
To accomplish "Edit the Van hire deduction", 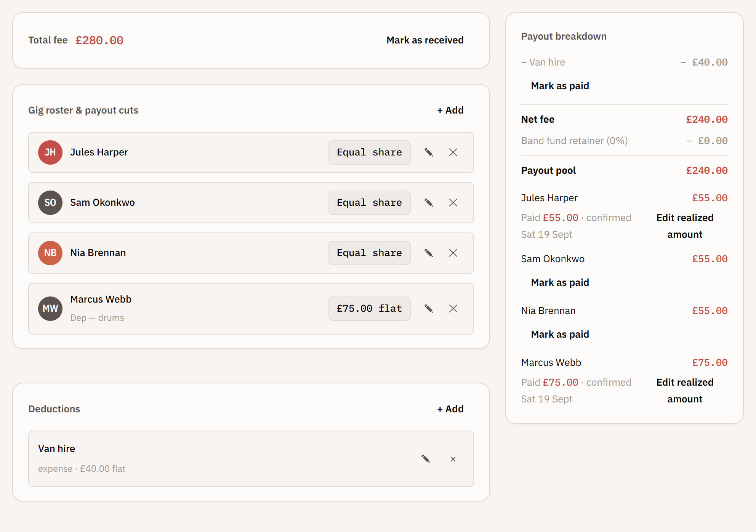I will pos(426,459).
